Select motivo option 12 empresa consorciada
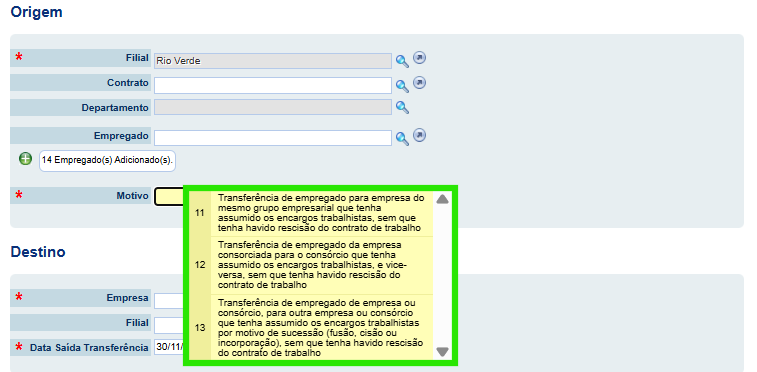The image size is (757, 372). click(311, 265)
